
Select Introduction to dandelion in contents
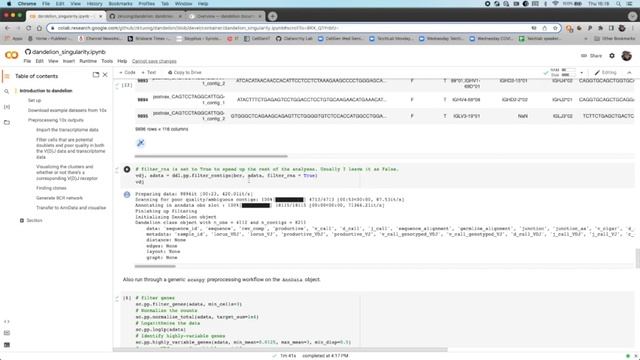tap(46, 91)
